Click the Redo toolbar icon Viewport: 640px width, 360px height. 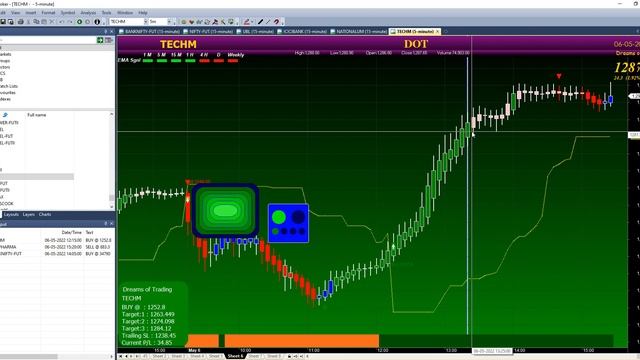coord(69,22)
